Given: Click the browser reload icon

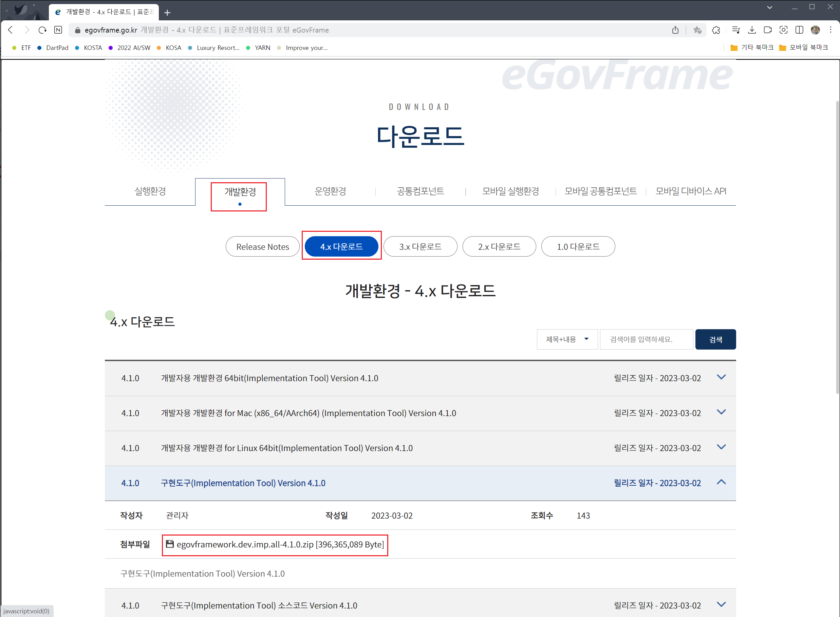Looking at the screenshot, I should point(42,30).
